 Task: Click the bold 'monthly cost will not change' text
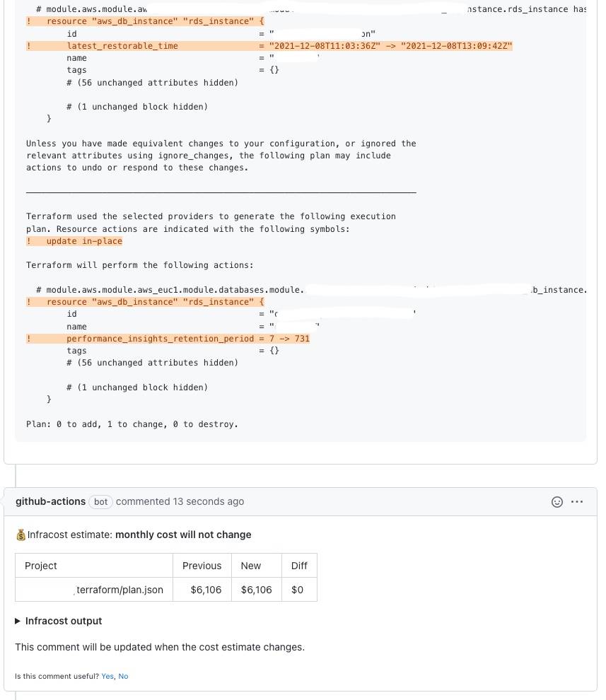[x=183, y=535]
